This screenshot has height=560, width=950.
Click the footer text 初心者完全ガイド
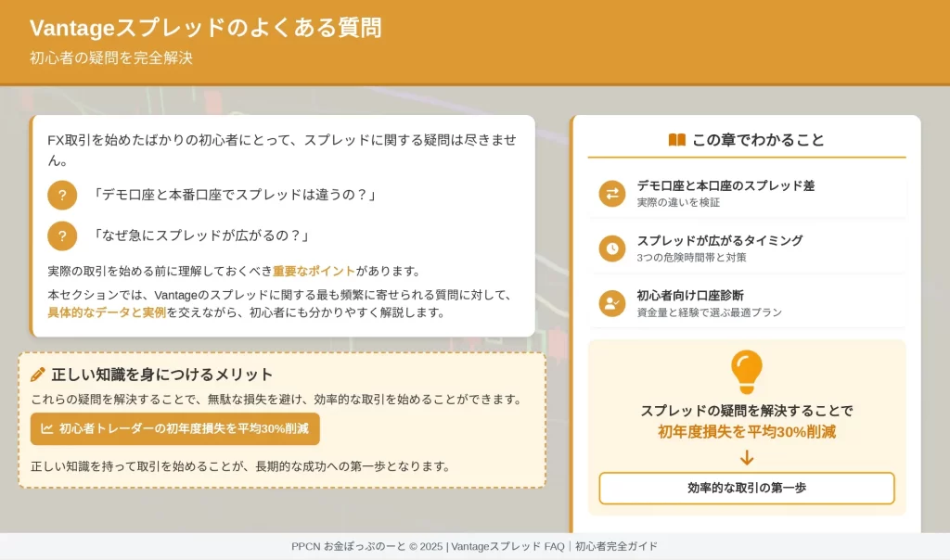coord(616,547)
